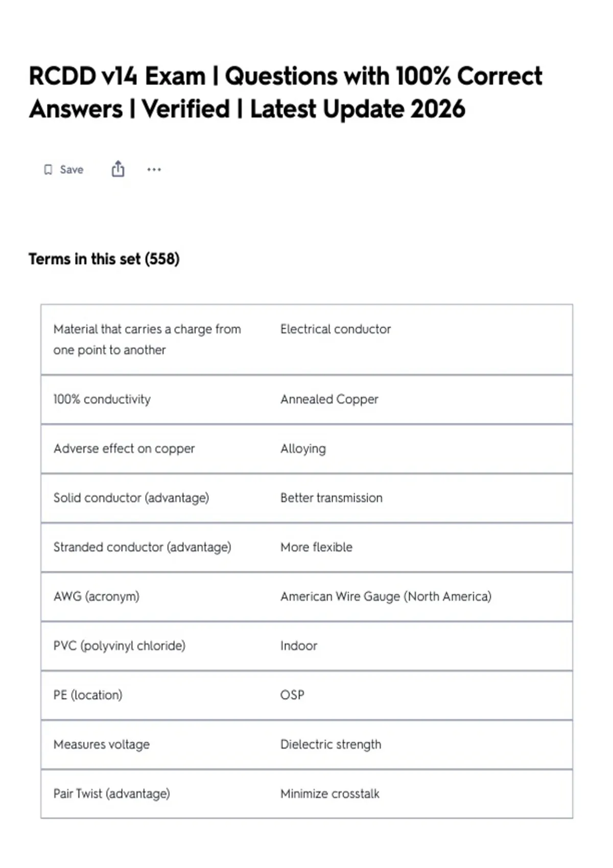Image resolution: width=613 pixels, height=868 pixels.
Task: Select the 'Stranded conductor (advantage)' term
Action: click(x=143, y=547)
